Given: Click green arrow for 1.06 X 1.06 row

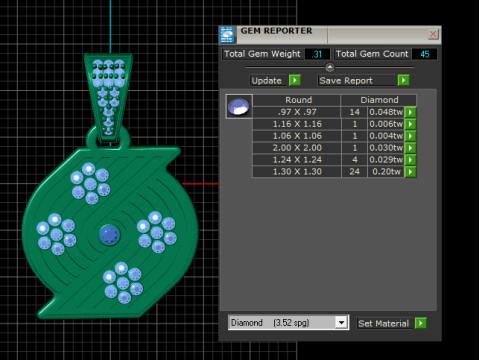Looking at the screenshot, I should point(410,136).
